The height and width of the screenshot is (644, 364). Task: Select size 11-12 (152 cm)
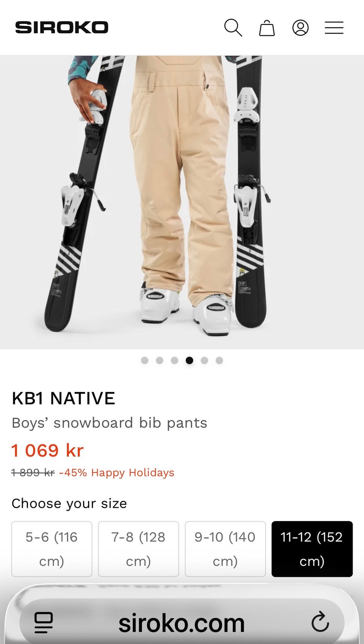[312, 549]
